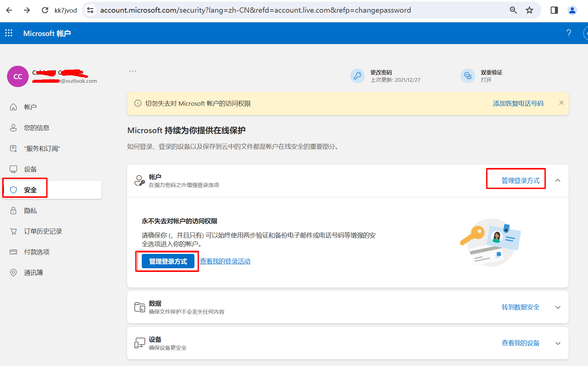The height and width of the screenshot is (366, 588).
Task: Click the monitor icon beside 设备
Action: [x=13, y=169]
